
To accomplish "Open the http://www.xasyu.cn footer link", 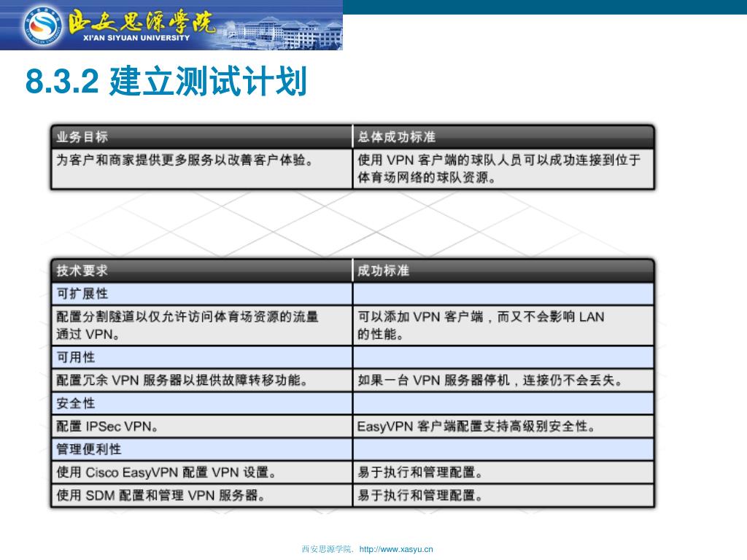I will (x=396, y=549).
